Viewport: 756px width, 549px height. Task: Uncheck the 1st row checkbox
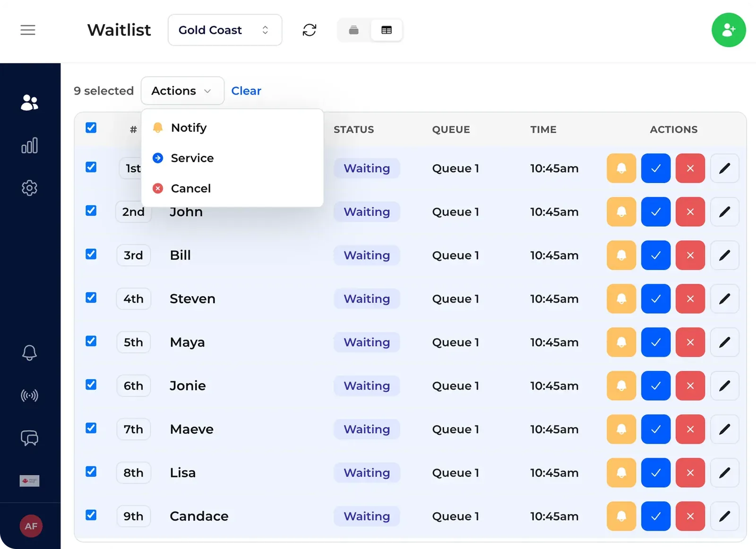[x=91, y=167]
